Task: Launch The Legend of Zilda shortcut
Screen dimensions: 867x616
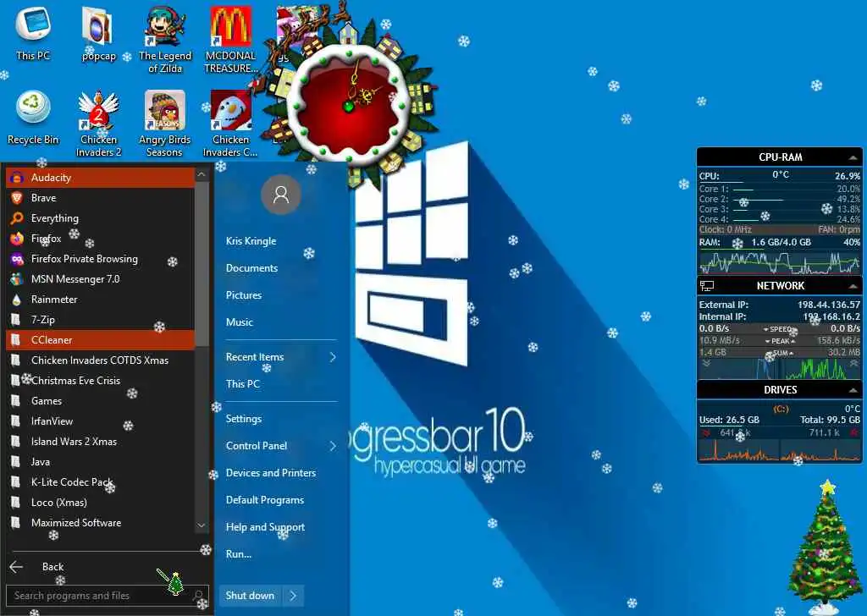Action: click(165, 39)
